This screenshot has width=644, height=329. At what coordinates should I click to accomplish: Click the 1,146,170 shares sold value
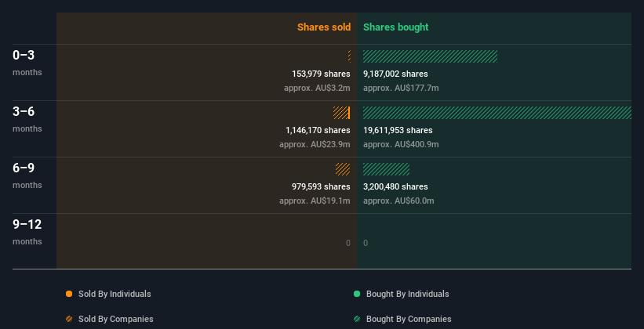[318, 130]
